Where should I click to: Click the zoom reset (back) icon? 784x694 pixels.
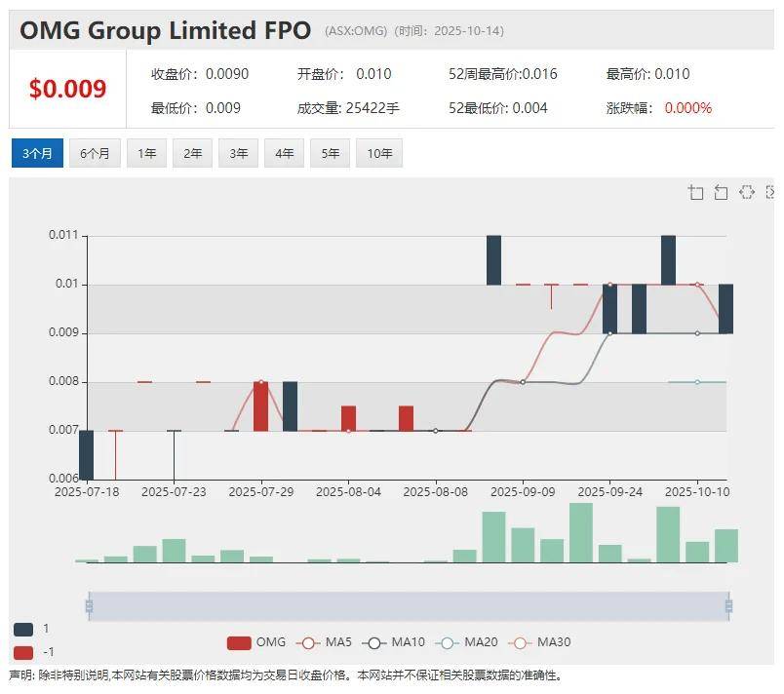721,192
